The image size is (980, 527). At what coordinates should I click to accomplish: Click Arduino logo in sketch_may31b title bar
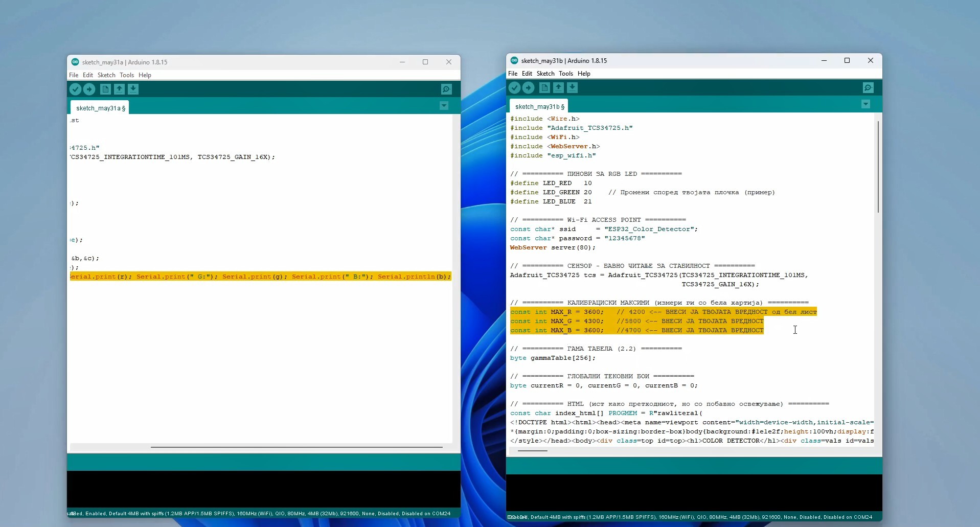click(514, 60)
